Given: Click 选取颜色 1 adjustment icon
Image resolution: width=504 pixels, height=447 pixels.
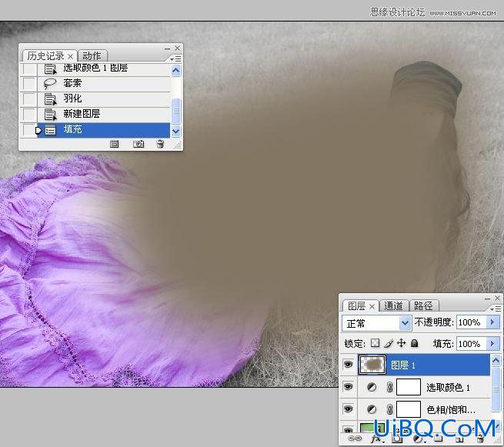Looking at the screenshot, I should 372,387.
